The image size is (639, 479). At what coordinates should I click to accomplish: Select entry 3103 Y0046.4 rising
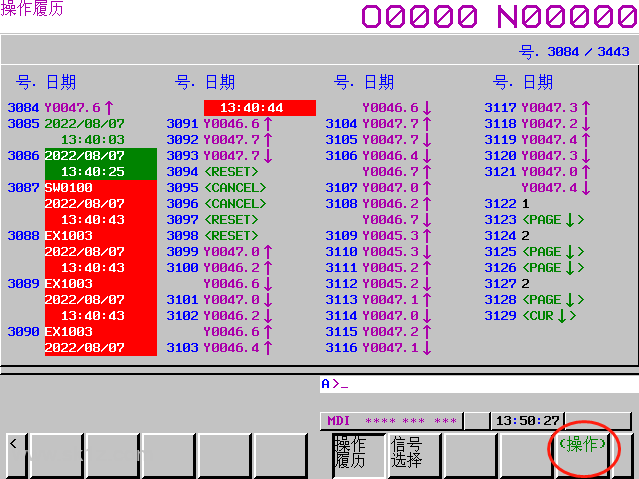click(x=219, y=348)
